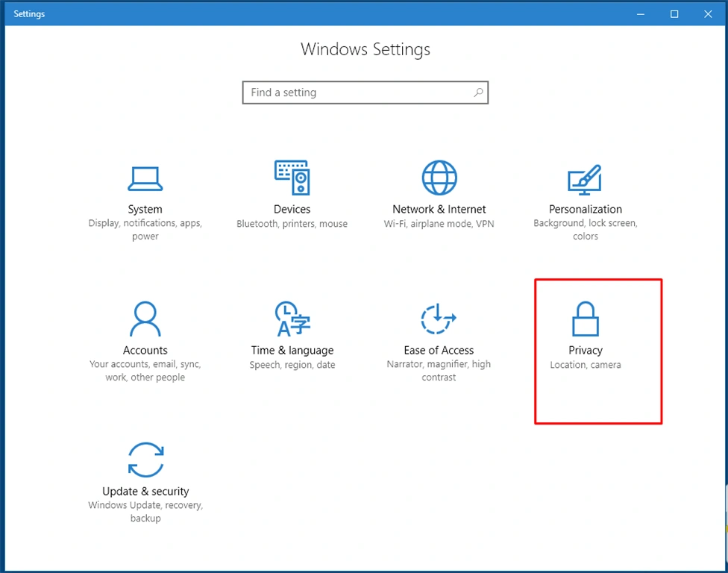728x573 pixels.
Task: Open the Devices keyboard and speaker icon
Action: (x=292, y=178)
